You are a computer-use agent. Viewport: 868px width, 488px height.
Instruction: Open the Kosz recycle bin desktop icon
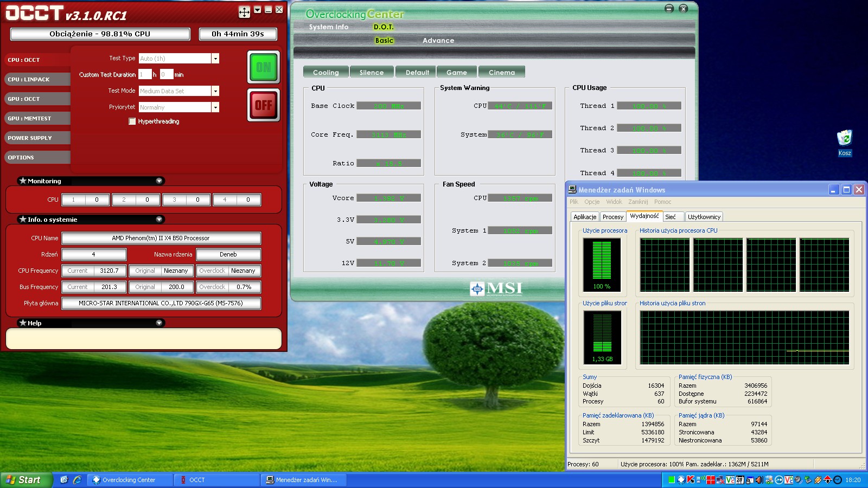[x=845, y=143]
